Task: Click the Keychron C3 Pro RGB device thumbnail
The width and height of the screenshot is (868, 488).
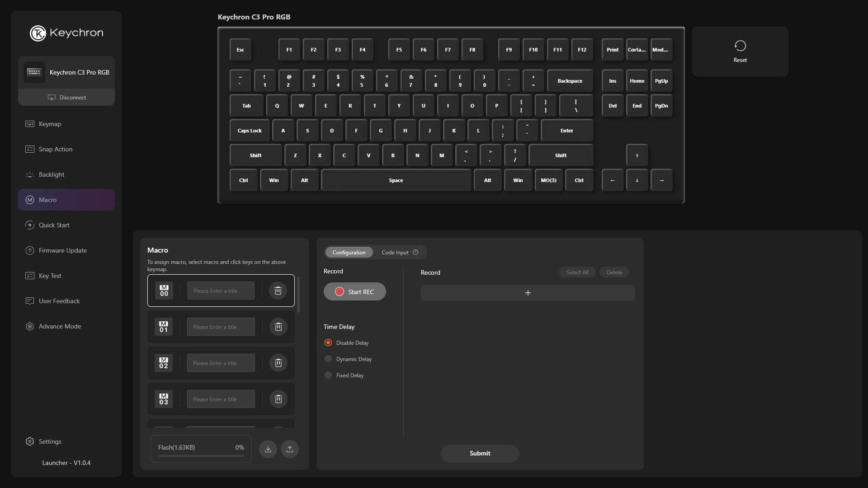Action: coord(34,72)
